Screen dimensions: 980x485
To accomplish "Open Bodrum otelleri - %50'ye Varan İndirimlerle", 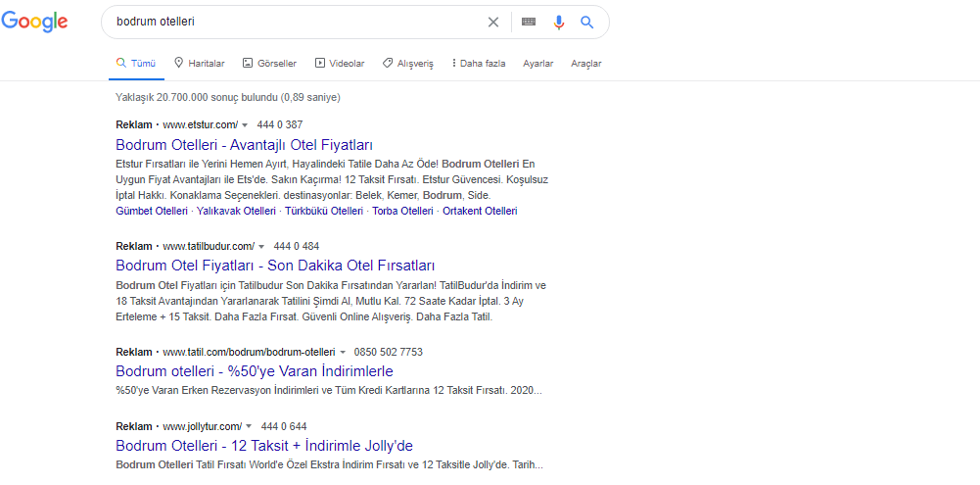I will (x=255, y=371).
